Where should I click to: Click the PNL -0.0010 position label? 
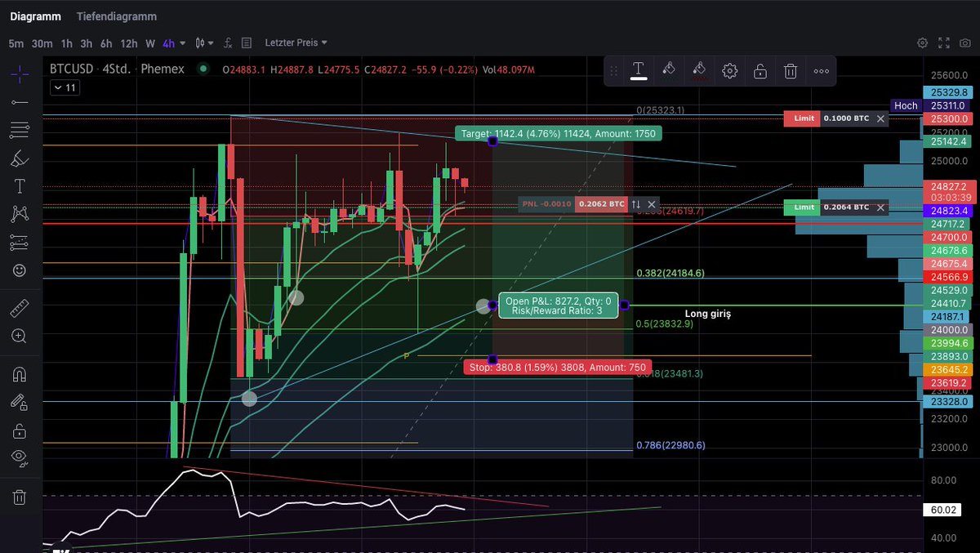(x=546, y=204)
